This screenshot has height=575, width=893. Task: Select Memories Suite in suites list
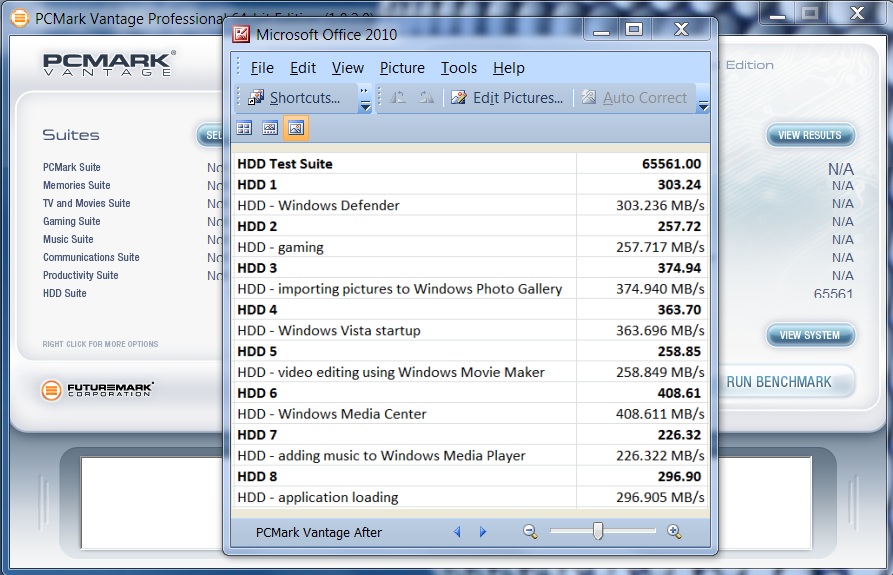point(77,185)
